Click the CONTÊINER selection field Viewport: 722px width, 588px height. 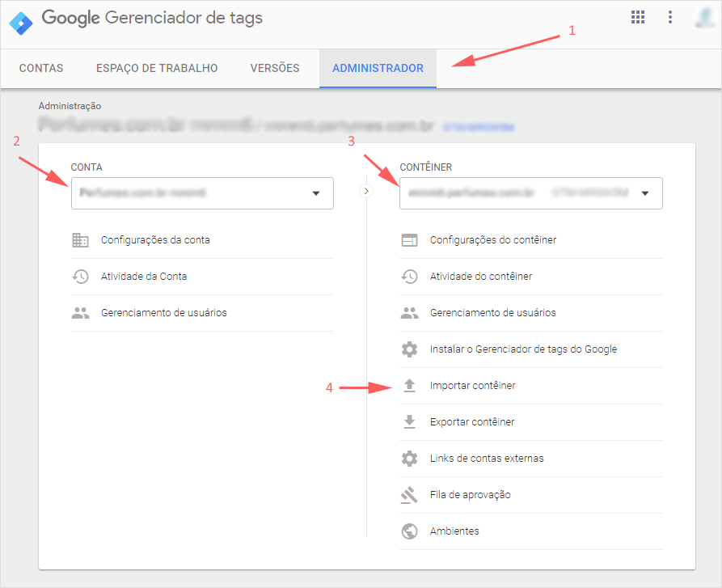pos(531,193)
